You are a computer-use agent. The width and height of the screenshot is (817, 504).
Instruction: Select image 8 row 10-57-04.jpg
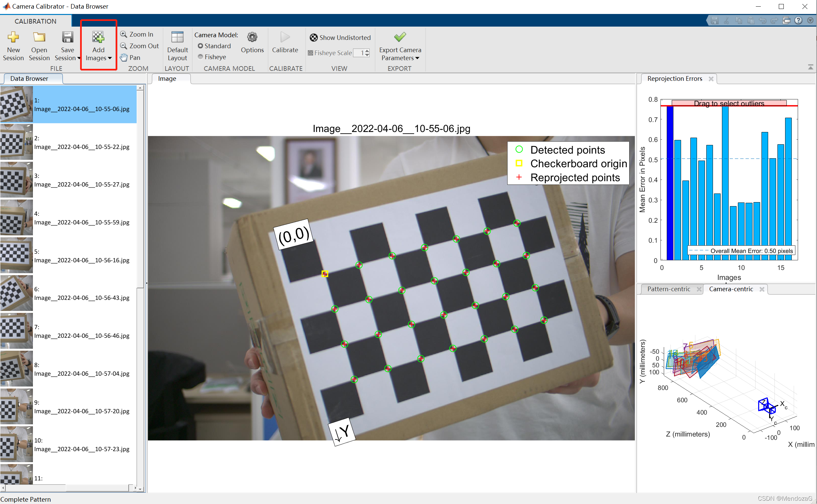pyautogui.click(x=68, y=369)
